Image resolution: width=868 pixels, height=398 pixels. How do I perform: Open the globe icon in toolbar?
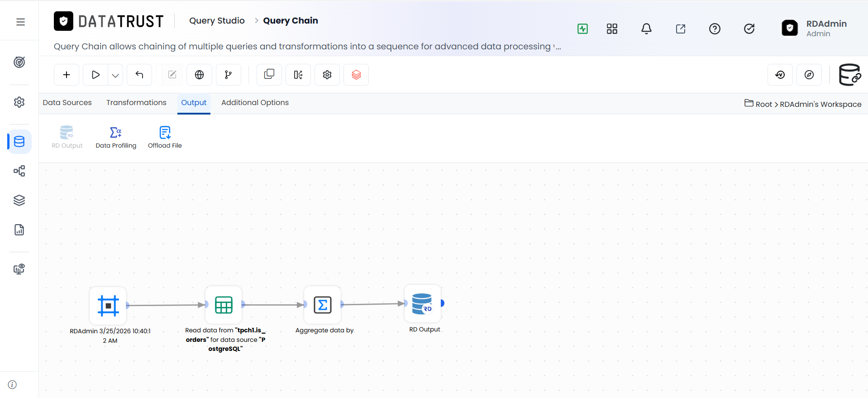pos(199,75)
